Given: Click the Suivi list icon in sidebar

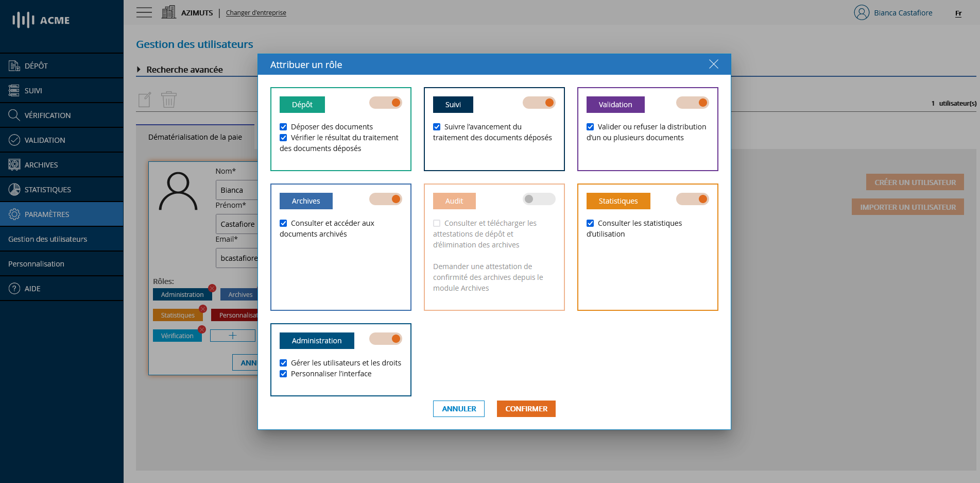Looking at the screenshot, I should (x=14, y=90).
